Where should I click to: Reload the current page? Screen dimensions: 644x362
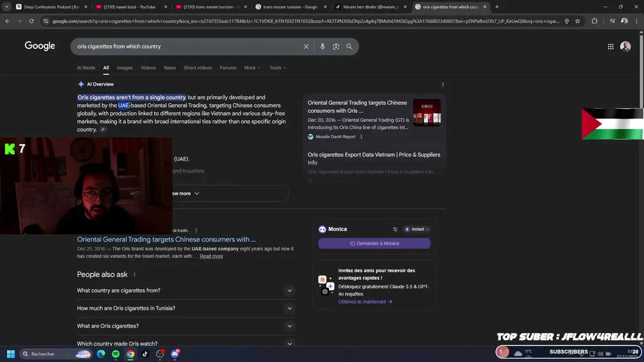[31, 21]
